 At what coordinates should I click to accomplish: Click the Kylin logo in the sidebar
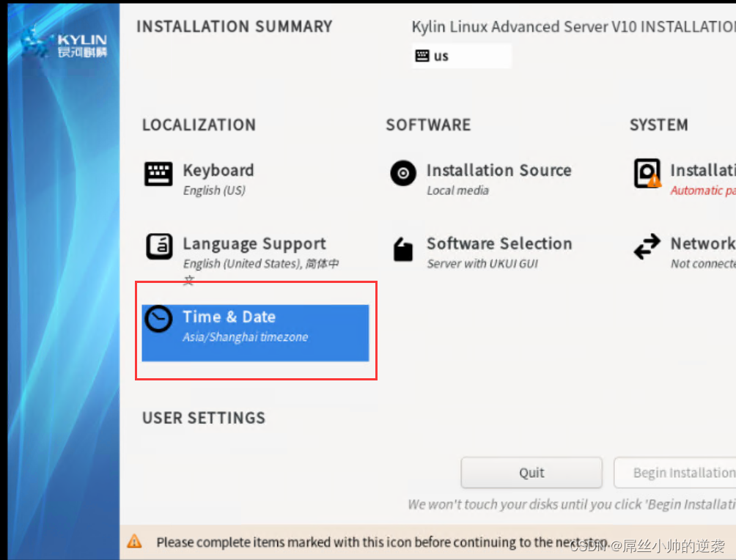click(65, 43)
